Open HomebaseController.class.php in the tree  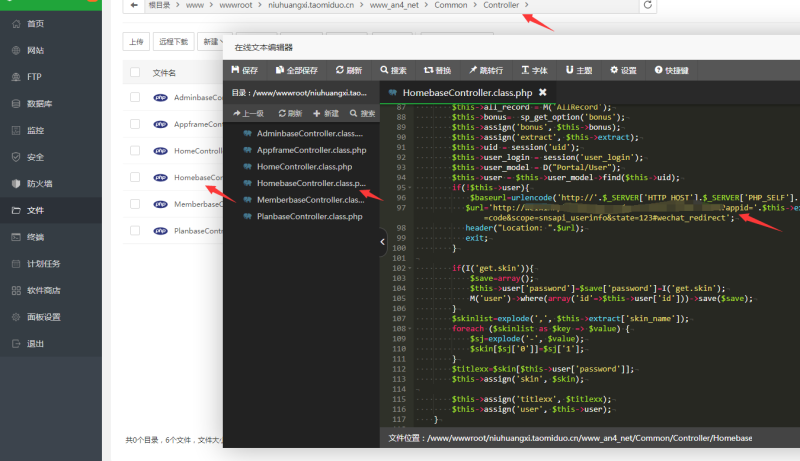tap(311, 183)
